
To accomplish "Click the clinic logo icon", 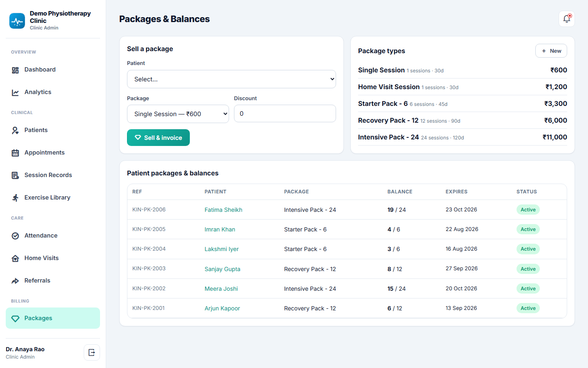I will (17, 21).
